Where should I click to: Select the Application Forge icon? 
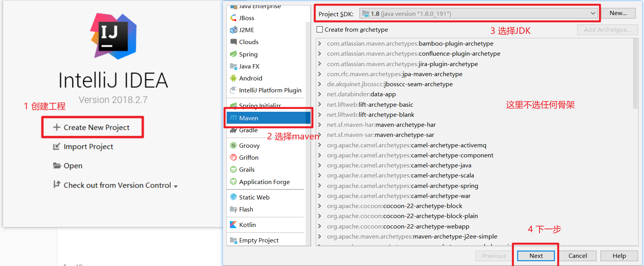coord(233,182)
